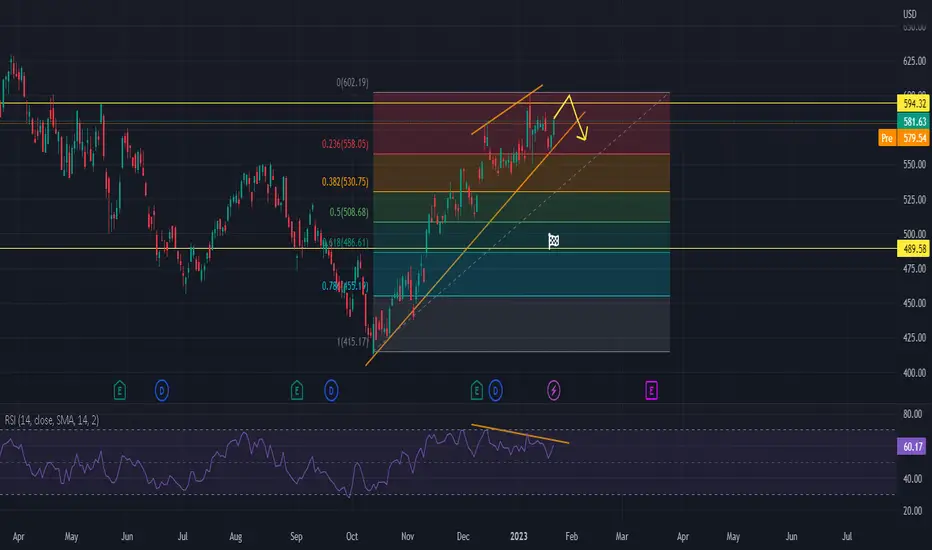Viewport: 932px width, 550px height.
Task: Select the 0(602.19) Fibonacci level label
Action: point(352,82)
